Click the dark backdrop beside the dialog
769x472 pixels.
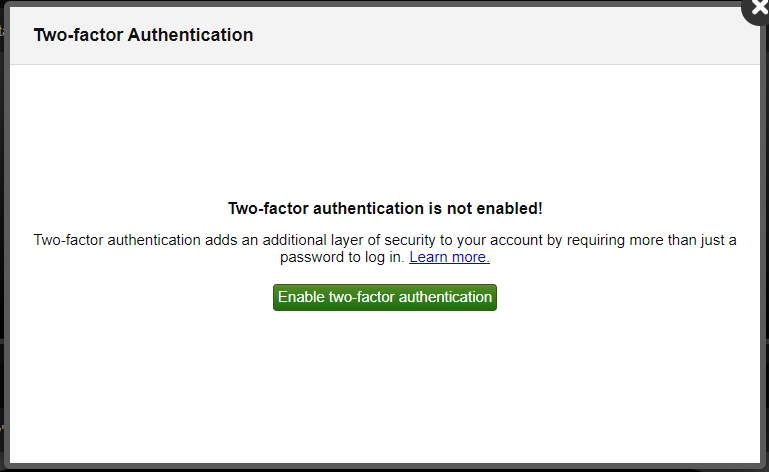(x=2, y=196)
